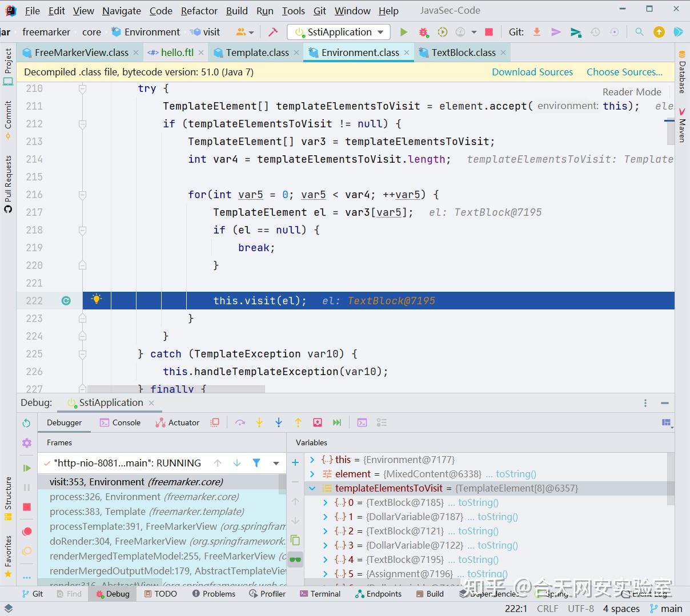Collapse the templateElementsToVisit variable node
690x616 pixels.
312,488
